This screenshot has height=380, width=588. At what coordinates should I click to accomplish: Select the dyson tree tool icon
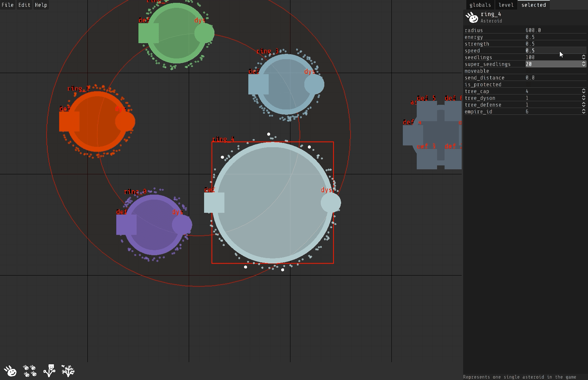[49, 371]
